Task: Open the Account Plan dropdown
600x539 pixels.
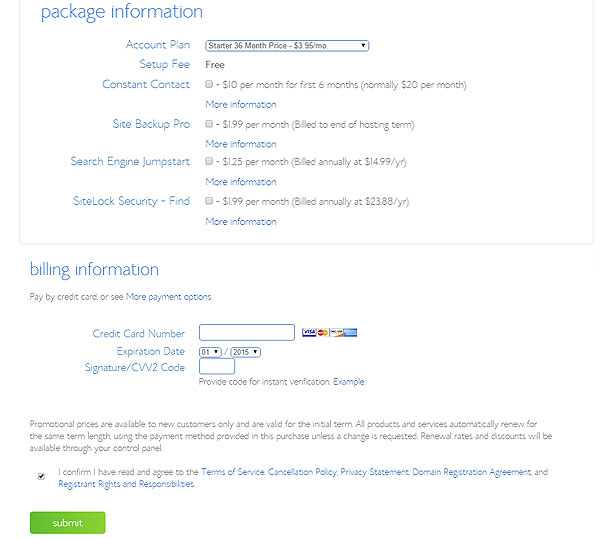Action: (x=287, y=45)
